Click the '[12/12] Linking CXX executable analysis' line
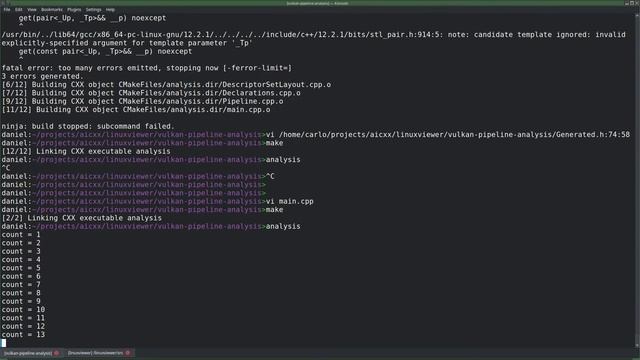The image size is (640, 360). (x=86, y=151)
